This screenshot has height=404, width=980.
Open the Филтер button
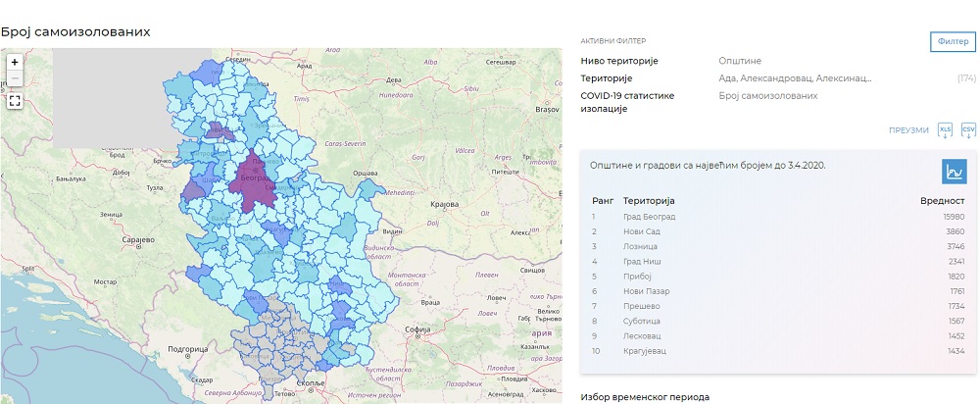(x=953, y=41)
